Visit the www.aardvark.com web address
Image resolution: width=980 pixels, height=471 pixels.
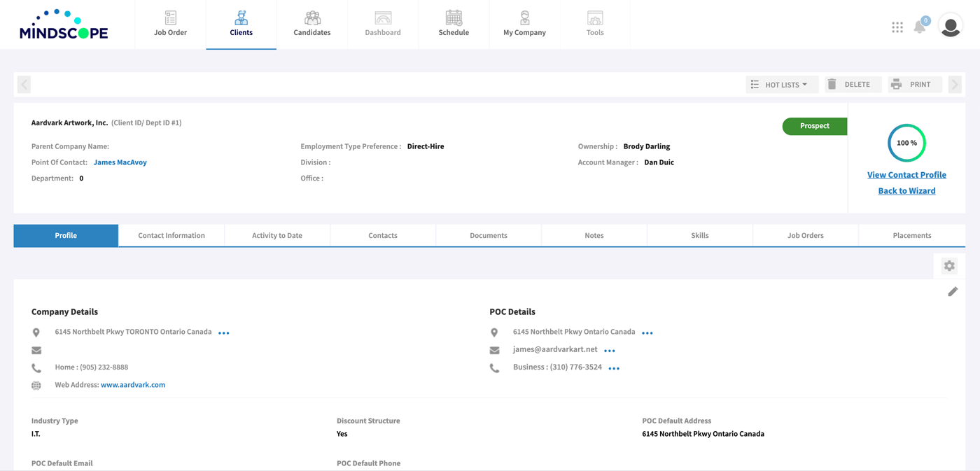(x=133, y=384)
